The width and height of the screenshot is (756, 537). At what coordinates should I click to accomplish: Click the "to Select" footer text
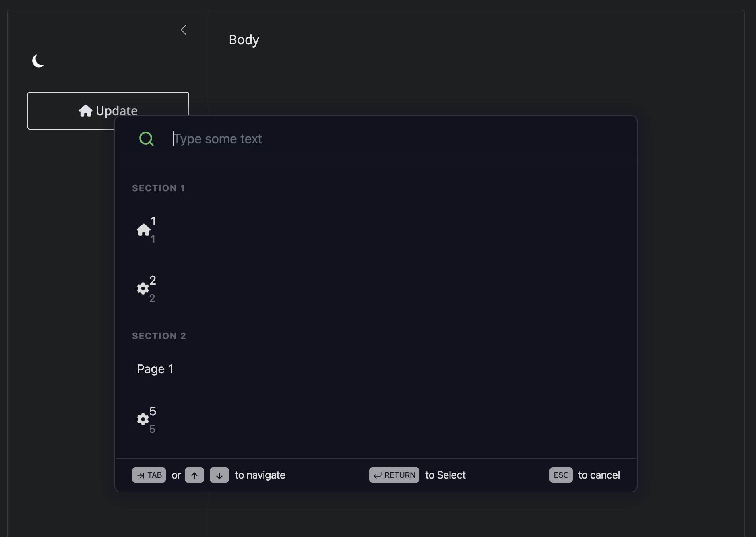tap(445, 475)
